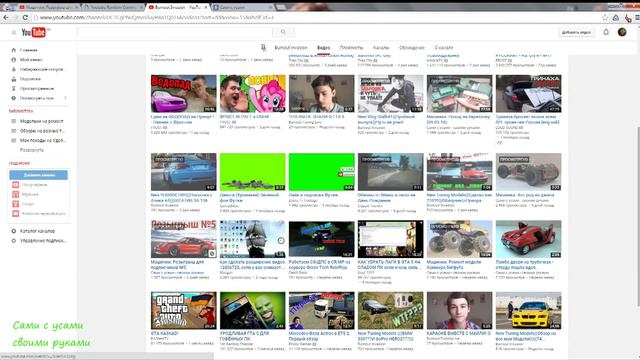640x360 pixels.
Task: Switch to the Видео channel tab
Action: (324, 48)
